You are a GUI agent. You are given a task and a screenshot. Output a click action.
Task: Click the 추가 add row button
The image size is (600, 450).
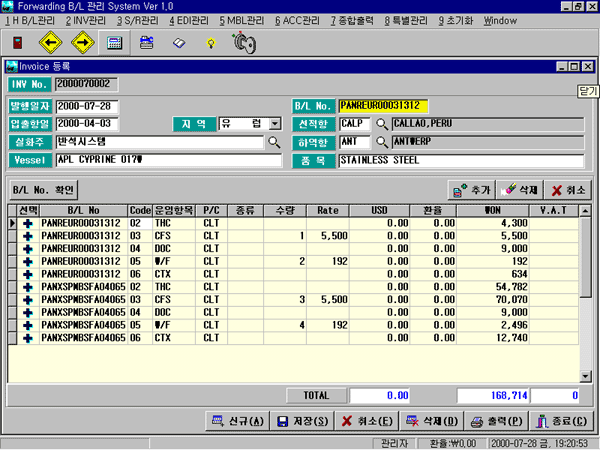click(x=471, y=190)
